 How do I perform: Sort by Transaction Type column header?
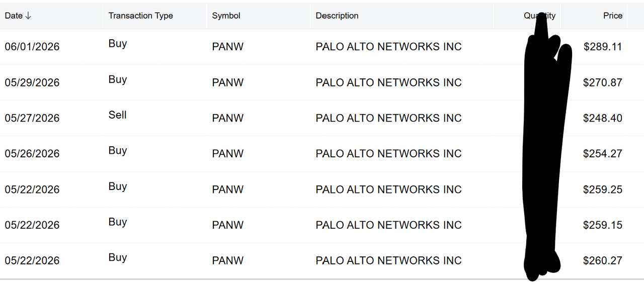coord(140,16)
